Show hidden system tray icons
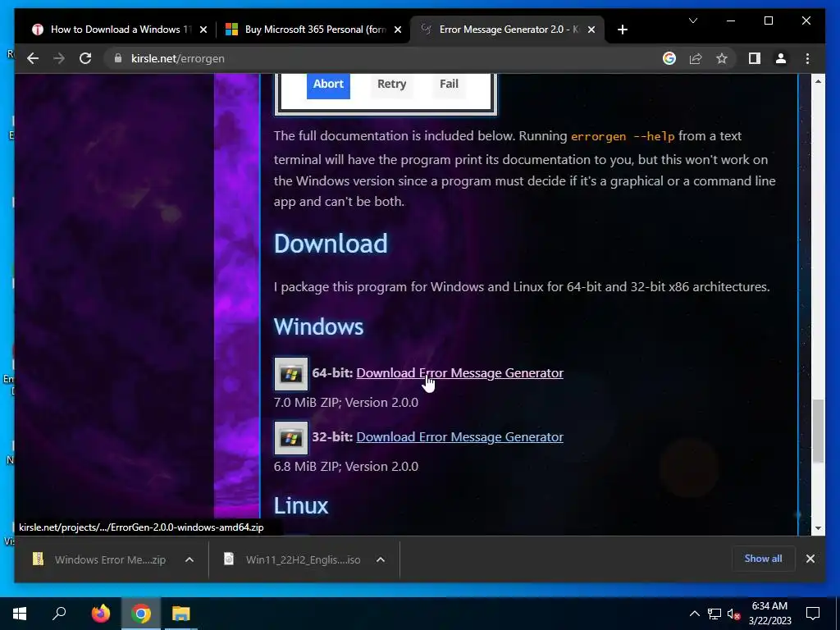The height and width of the screenshot is (630, 840). [694, 614]
